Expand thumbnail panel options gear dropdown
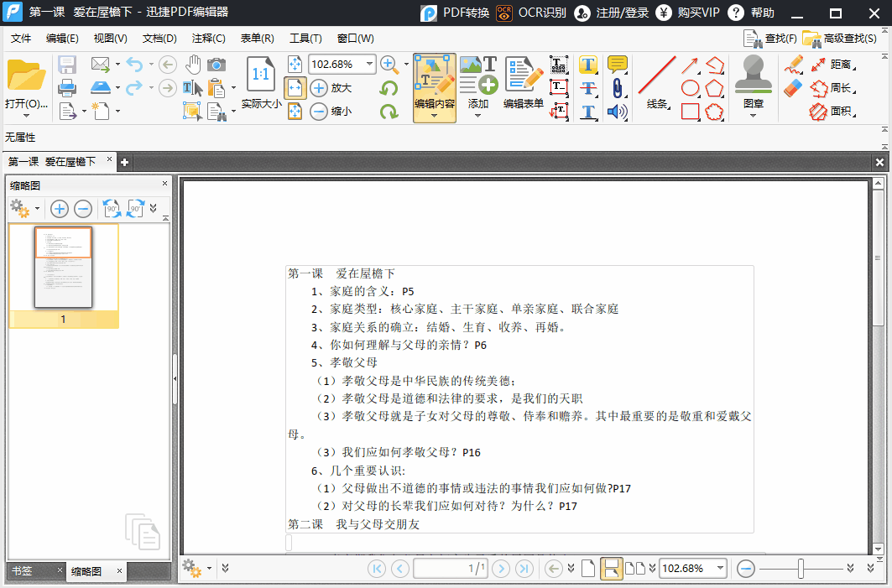 pyautogui.click(x=37, y=209)
